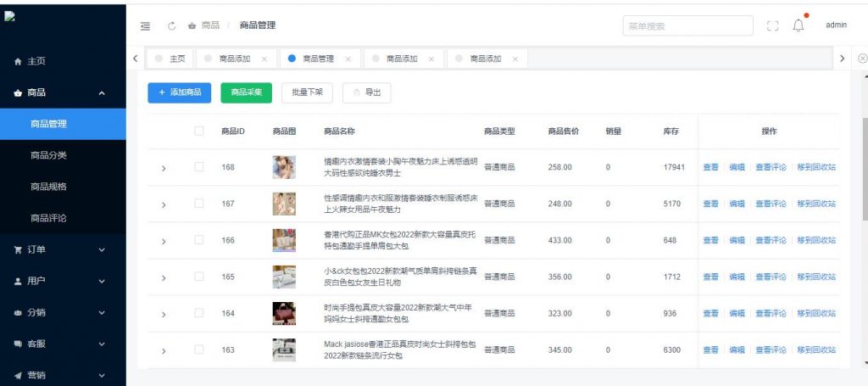
Task: Expand row details for product 165
Action: pos(164,277)
